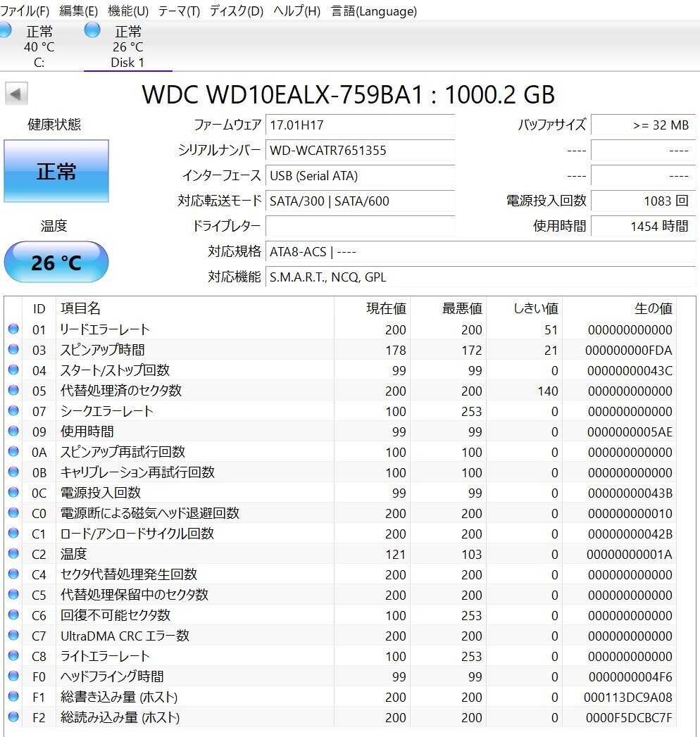The width and height of the screenshot is (700, 737).
Task: Click status orb of 回復不可能セクタ数 row
Action: 13,615
